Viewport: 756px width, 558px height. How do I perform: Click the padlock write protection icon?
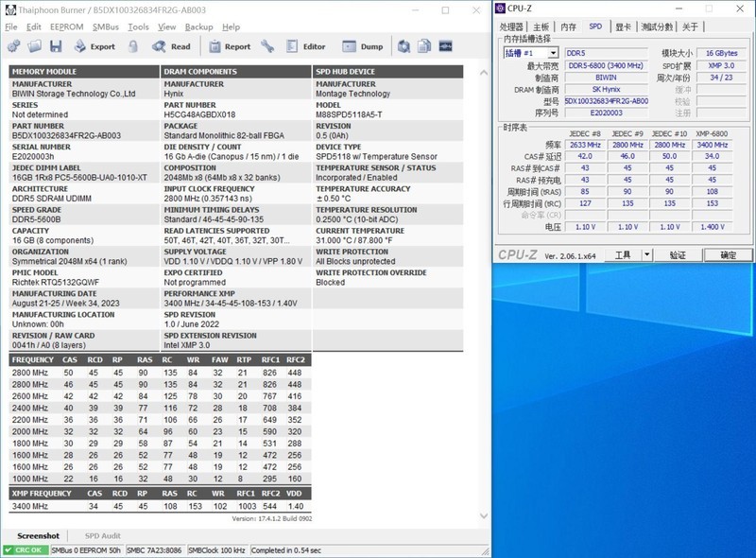point(135,46)
